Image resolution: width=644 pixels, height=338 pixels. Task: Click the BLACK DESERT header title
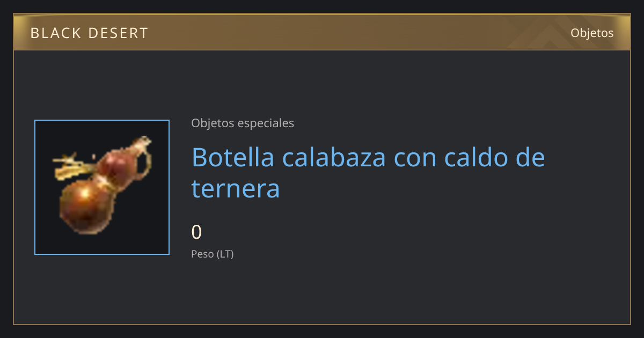coord(89,33)
